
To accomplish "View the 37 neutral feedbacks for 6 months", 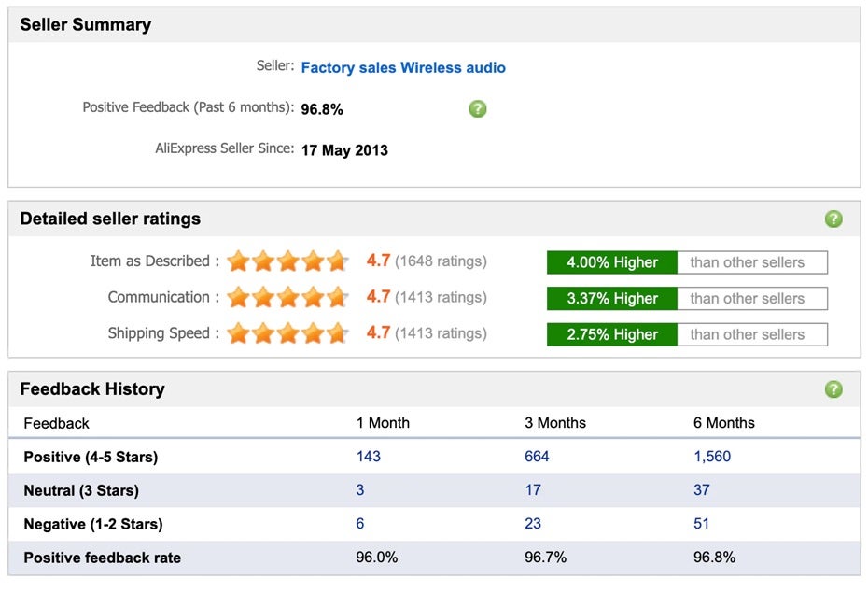I will tap(702, 490).
